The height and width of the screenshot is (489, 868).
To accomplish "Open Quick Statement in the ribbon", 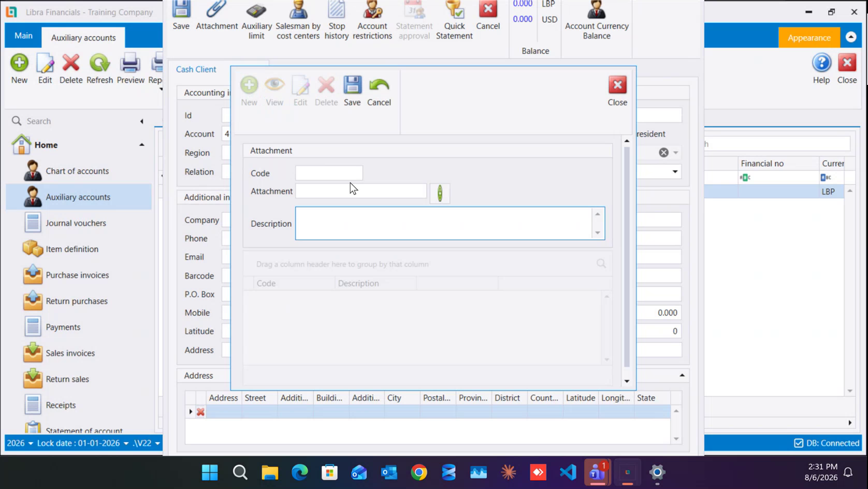I will tap(454, 21).
